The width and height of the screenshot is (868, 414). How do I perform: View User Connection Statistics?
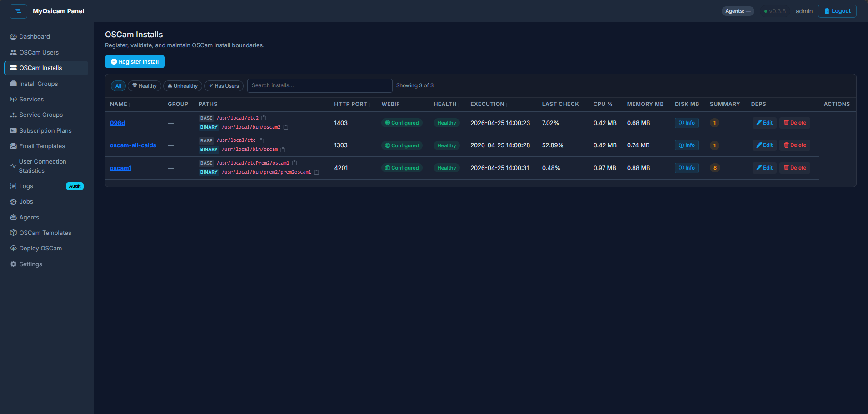point(46,166)
